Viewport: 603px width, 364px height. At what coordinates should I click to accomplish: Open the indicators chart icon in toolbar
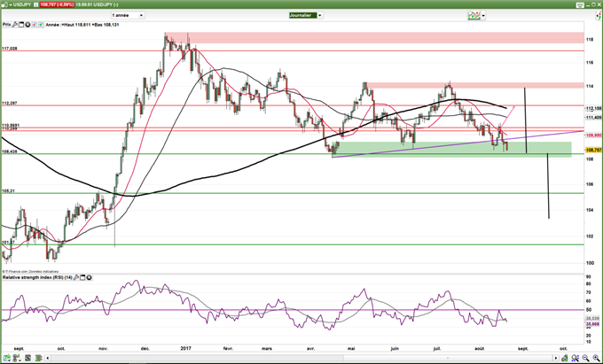(x=474, y=15)
